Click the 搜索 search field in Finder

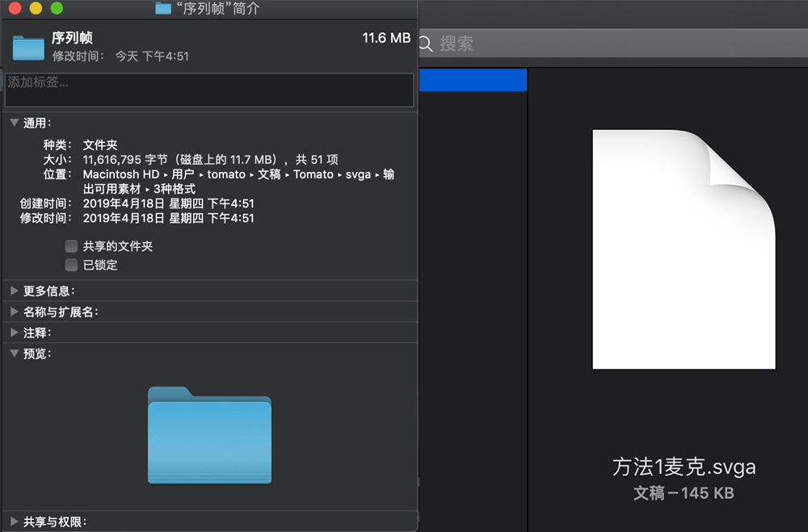[613, 44]
